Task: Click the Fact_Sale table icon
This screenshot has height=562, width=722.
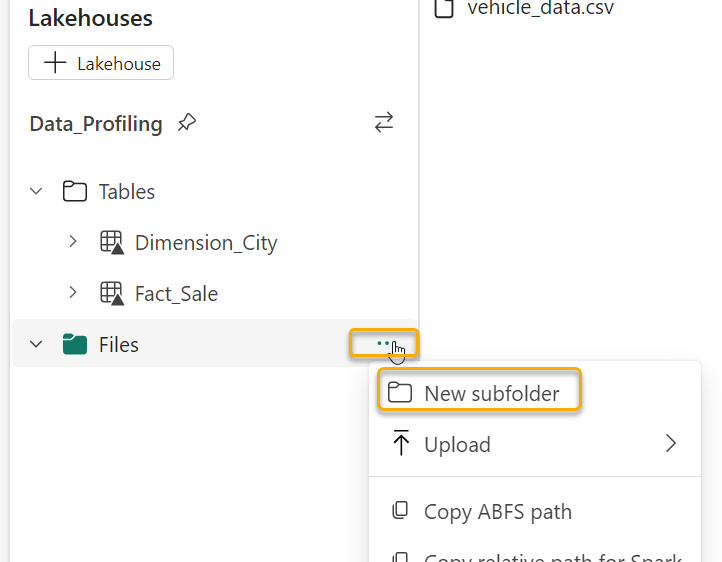Action: (111, 294)
